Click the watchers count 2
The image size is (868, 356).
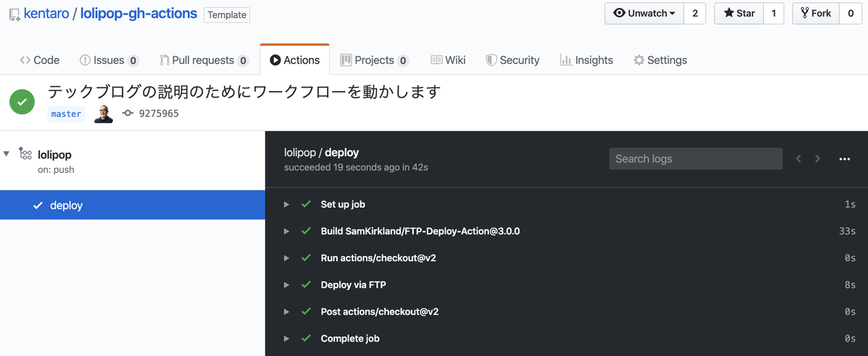(694, 13)
